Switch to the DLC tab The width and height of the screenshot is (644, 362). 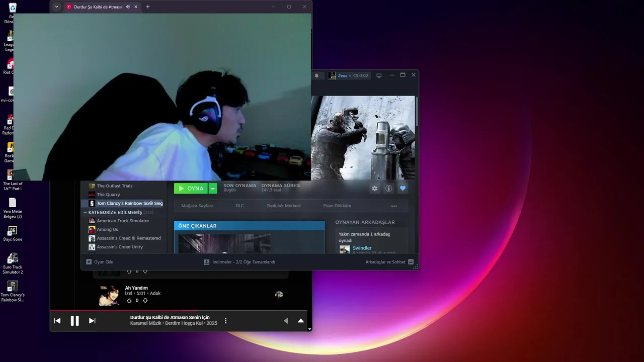coord(239,206)
